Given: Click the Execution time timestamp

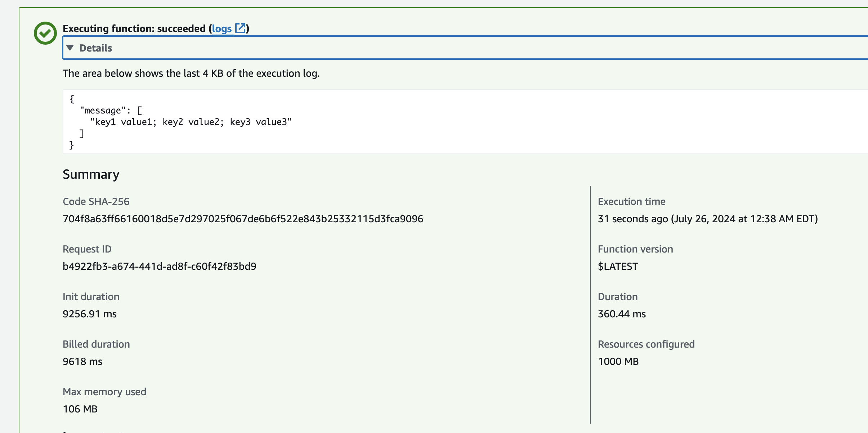Looking at the screenshot, I should pyautogui.click(x=708, y=218).
